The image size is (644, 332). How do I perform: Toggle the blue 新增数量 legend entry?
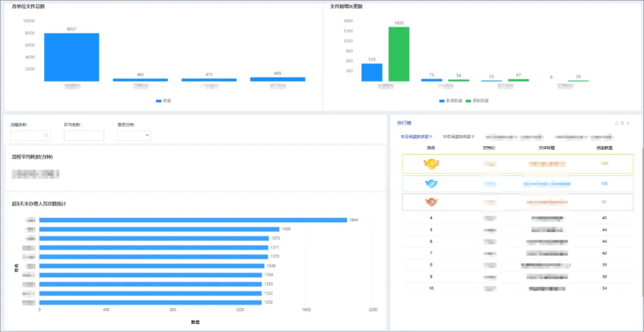(451, 100)
